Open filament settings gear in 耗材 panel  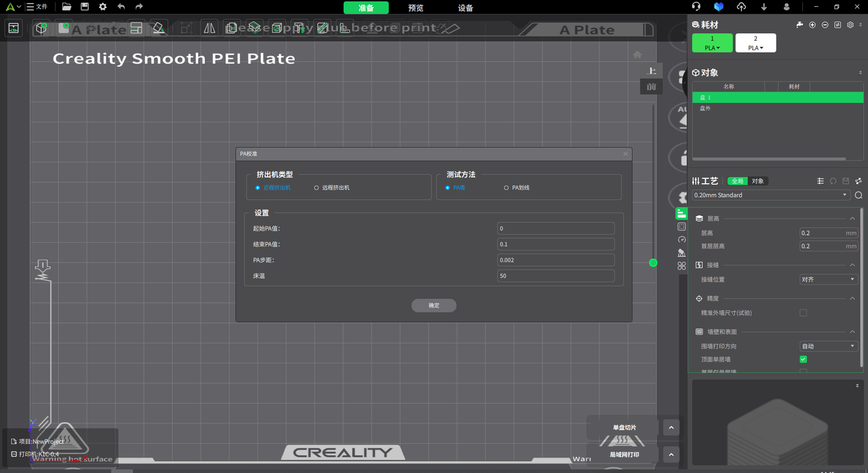coord(850,25)
